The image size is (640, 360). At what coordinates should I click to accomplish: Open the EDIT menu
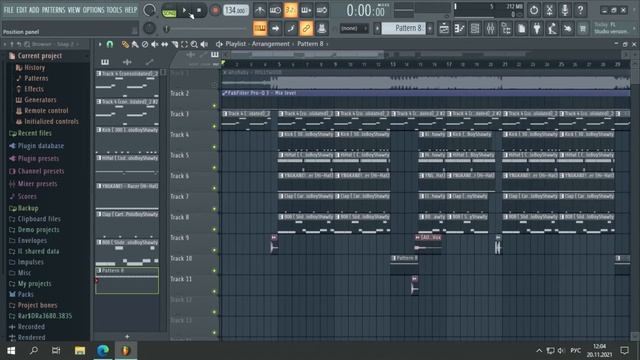tap(22, 10)
